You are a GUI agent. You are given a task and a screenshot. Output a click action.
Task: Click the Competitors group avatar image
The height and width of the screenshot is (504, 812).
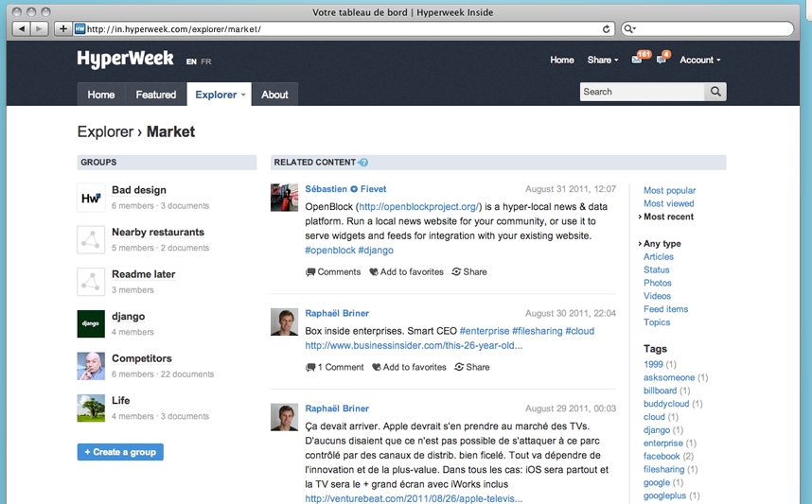[91, 366]
